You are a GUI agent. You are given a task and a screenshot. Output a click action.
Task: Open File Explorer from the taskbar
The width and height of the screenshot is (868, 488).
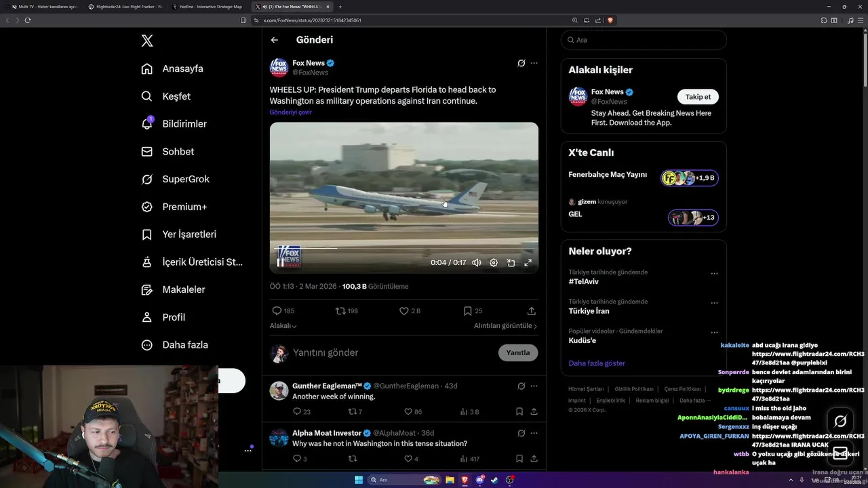450,480
